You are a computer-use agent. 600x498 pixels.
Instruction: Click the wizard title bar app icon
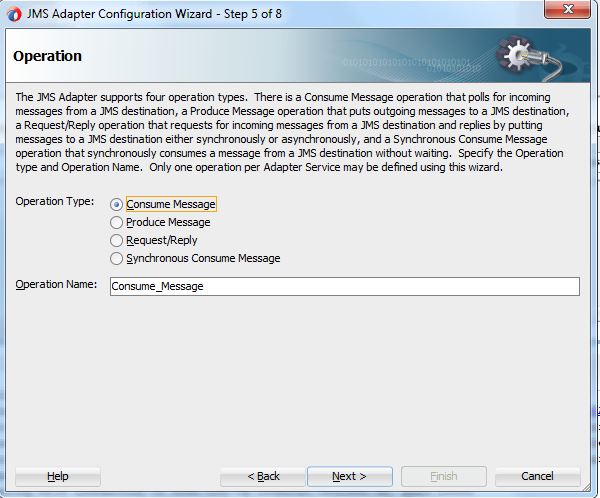pos(15,15)
